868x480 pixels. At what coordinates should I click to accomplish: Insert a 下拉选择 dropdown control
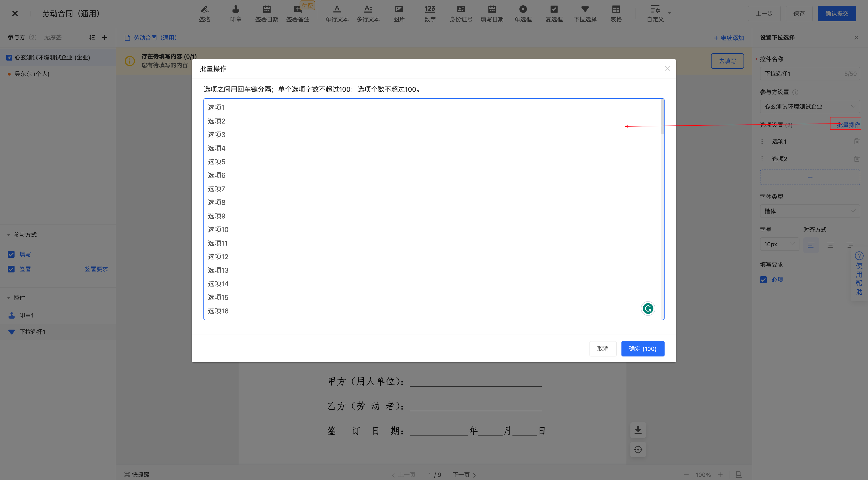coord(585,14)
